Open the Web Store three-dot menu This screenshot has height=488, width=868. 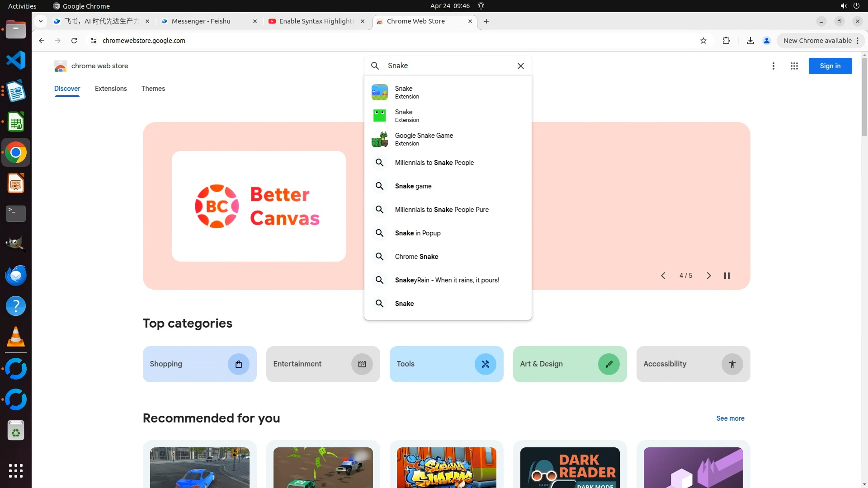pyautogui.click(x=773, y=66)
